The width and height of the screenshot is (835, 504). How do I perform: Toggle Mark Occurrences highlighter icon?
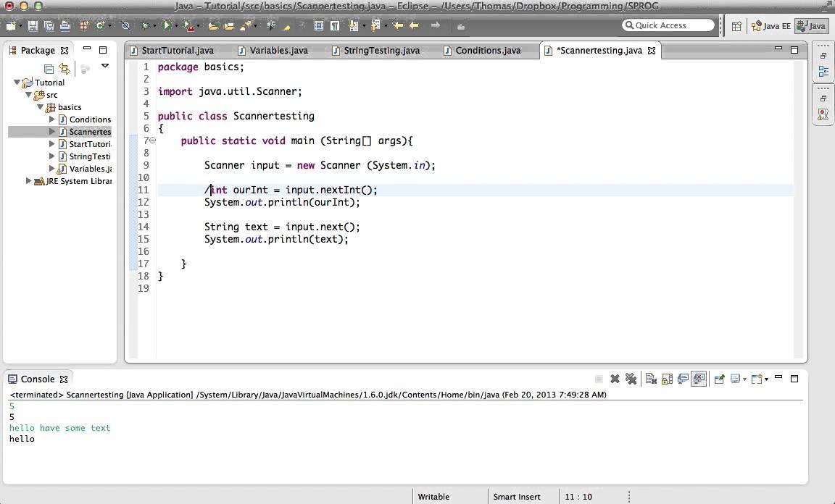click(286, 25)
